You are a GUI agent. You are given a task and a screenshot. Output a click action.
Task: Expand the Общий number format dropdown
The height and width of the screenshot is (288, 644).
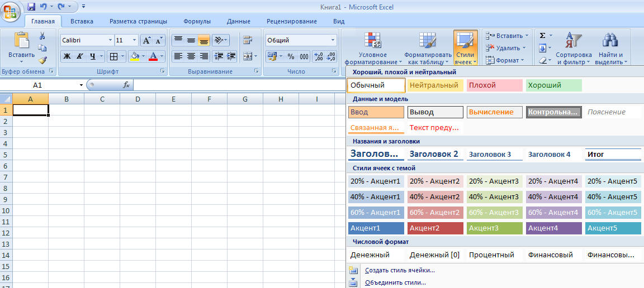(333, 40)
